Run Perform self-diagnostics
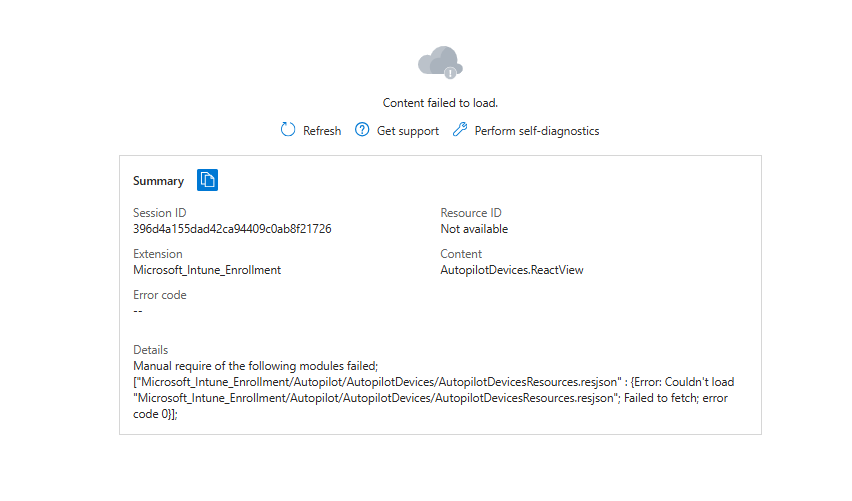 [537, 131]
